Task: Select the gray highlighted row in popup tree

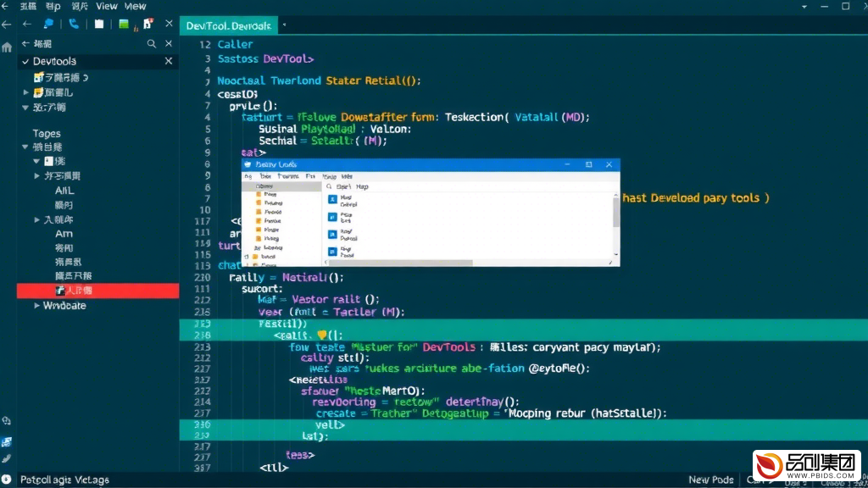Action: tap(282, 186)
